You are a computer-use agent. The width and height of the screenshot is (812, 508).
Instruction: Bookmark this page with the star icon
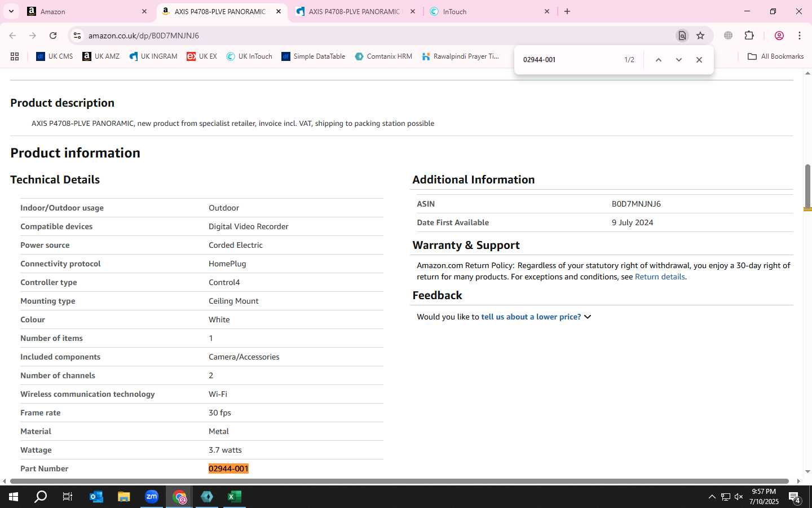point(700,36)
